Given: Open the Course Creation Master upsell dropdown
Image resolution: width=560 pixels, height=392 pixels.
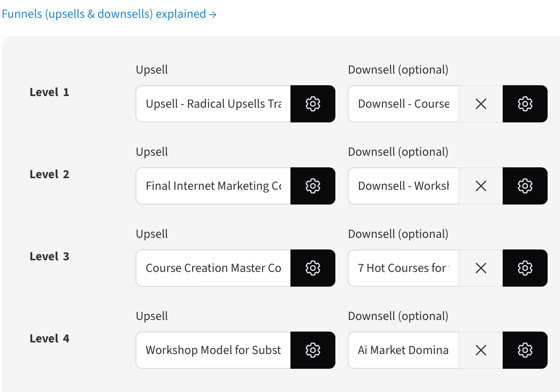Looking at the screenshot, I should 213,268.
